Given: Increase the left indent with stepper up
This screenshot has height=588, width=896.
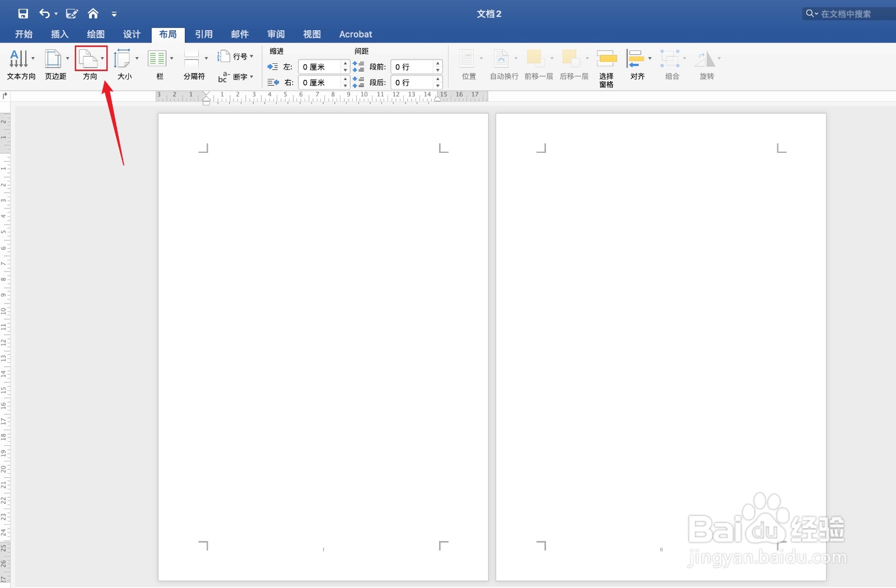Looking at the screenshot, I should [346, 63].
